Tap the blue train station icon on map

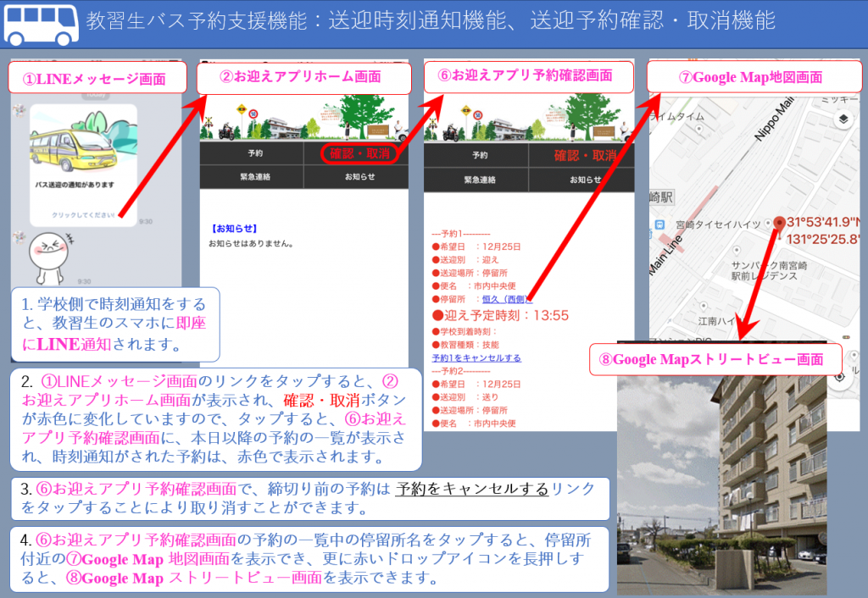659,225
